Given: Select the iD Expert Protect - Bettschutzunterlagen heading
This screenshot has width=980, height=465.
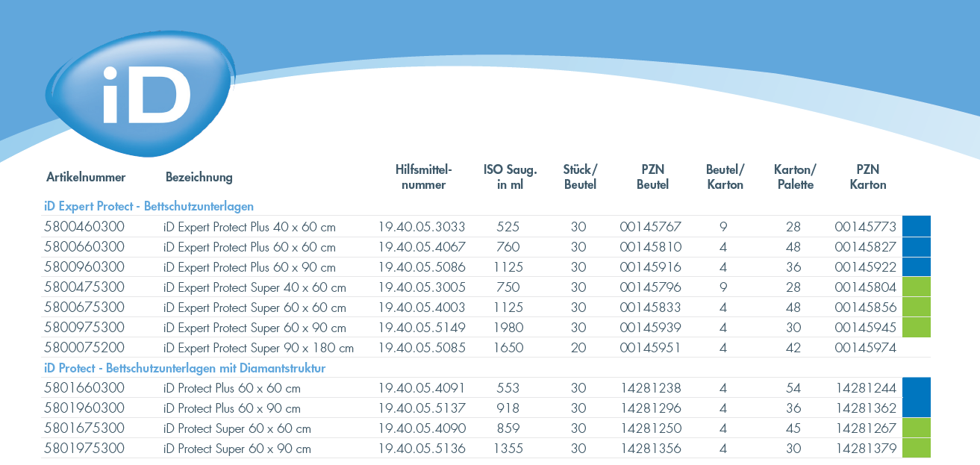Looking at the screenshot, I should 149,206.
